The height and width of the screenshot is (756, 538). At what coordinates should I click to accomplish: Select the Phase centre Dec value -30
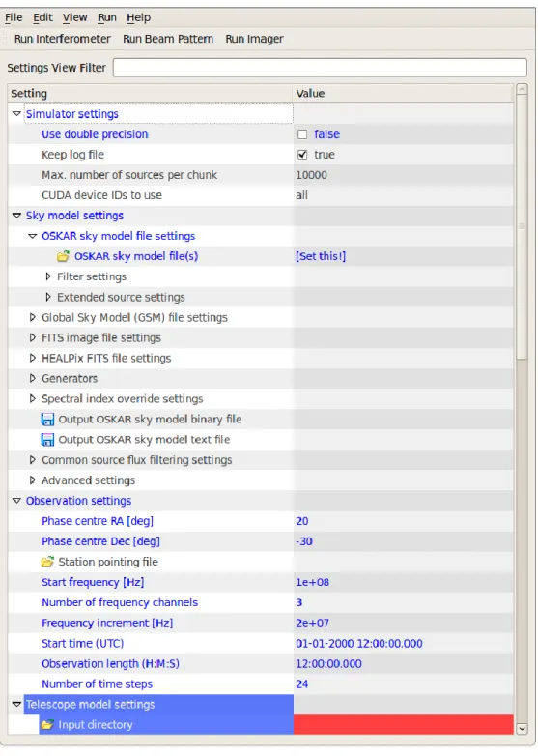click(x=304, y=541)
